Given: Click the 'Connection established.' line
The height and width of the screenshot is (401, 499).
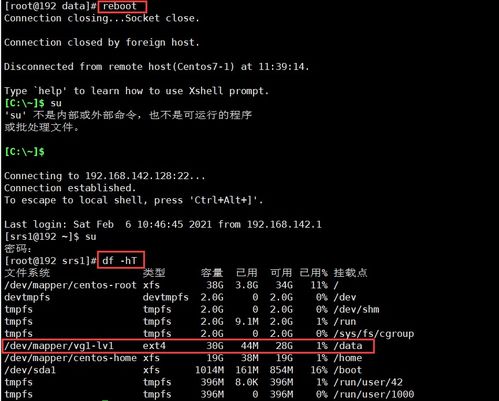Looking at the screenshot, I should coord(70,188).
